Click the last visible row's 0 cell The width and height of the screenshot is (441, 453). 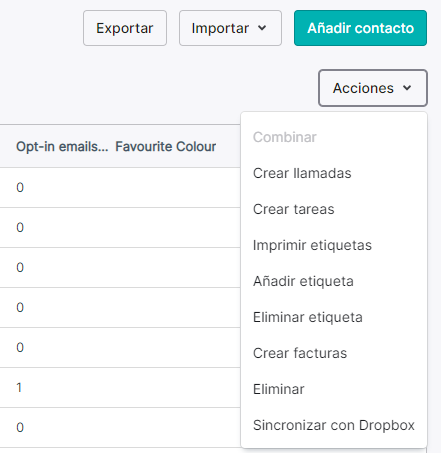click(20, 427)
